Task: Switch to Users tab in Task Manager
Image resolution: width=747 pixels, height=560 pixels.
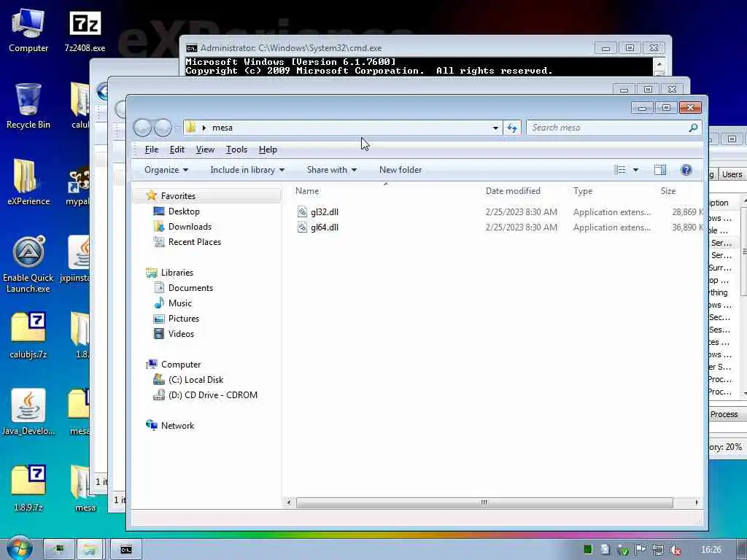Action: pyautogui.click(x=731, y=174)
